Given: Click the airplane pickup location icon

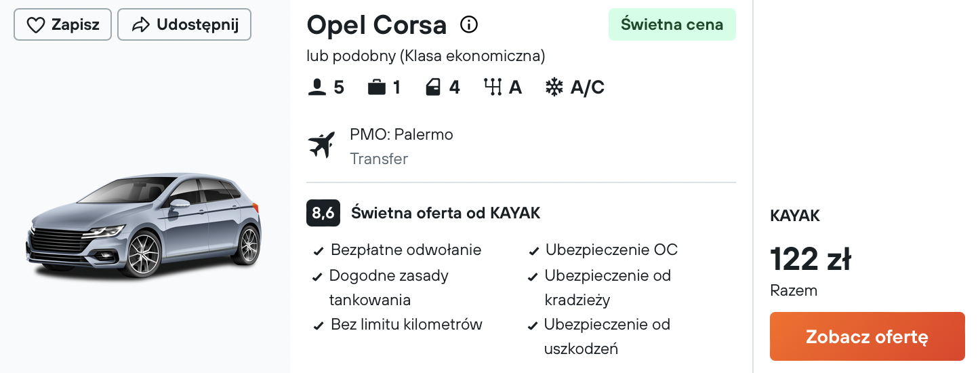Looking at the screenshot, I should [x=321, y=145].
